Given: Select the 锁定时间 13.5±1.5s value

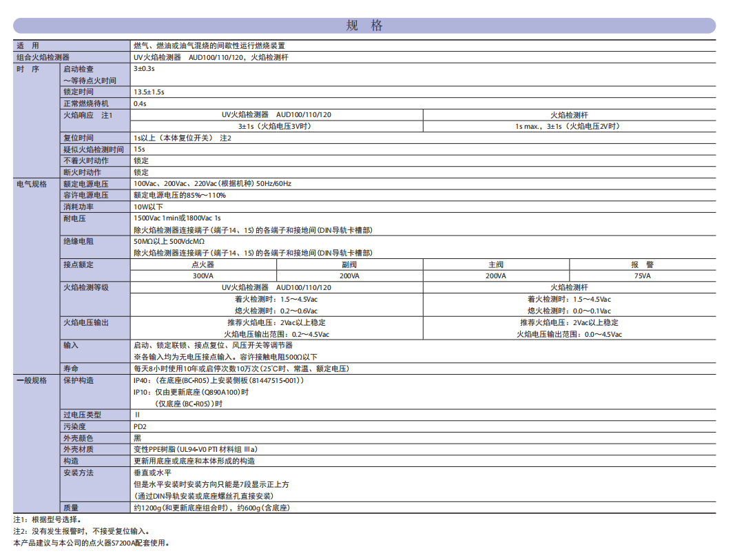Looking at the screenshot, I should 149,92.
